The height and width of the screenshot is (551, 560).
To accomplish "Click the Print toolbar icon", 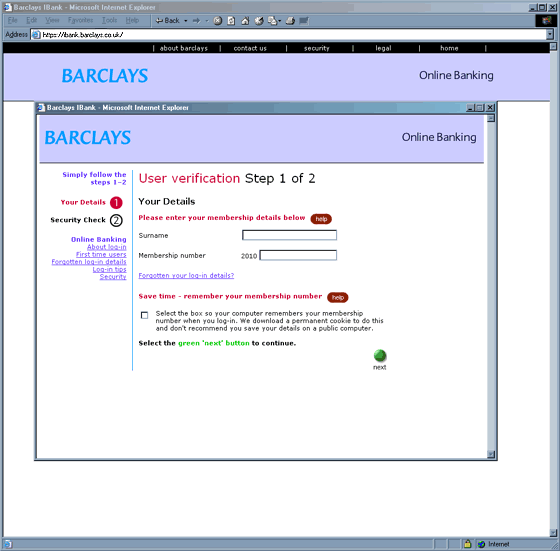I will click(290, 21).
